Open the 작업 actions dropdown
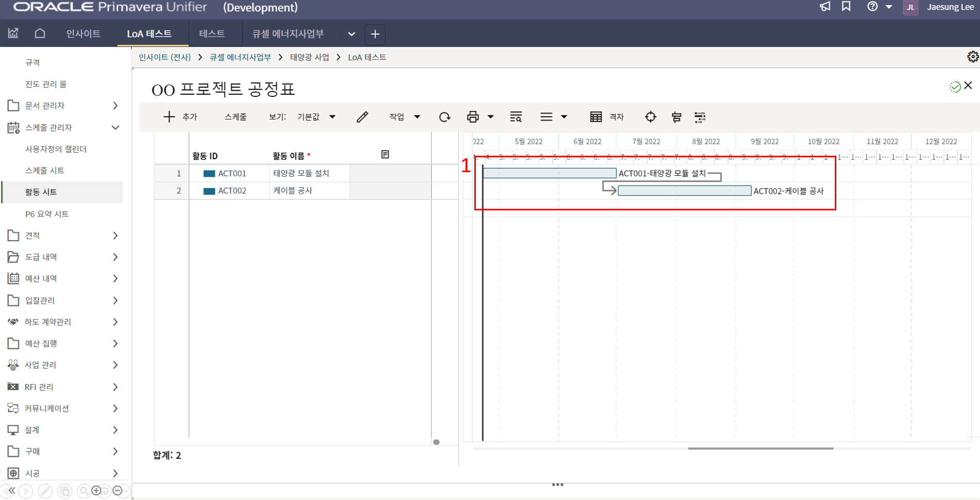Viewport: 980px width, 500px height. [x=404, y=117]
